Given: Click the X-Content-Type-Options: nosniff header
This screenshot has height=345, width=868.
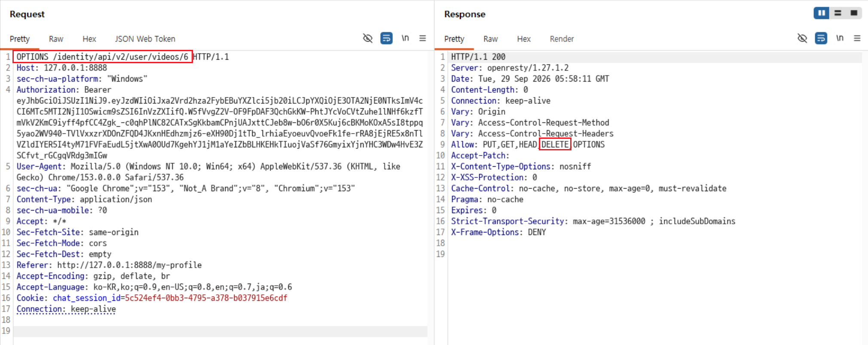Looking at the screenshot, I should tap(521, 166).
